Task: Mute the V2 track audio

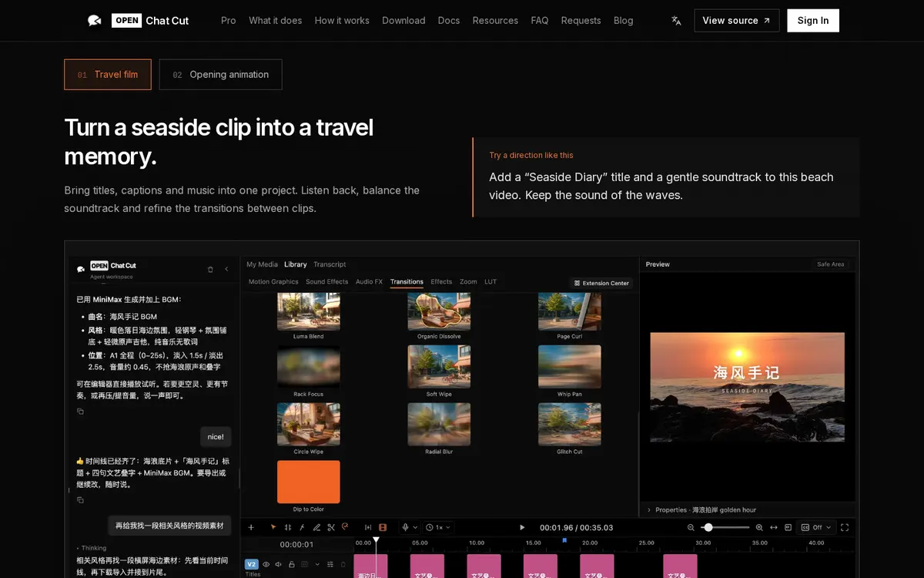Action: pyautogui.click(x=278, y=564)
